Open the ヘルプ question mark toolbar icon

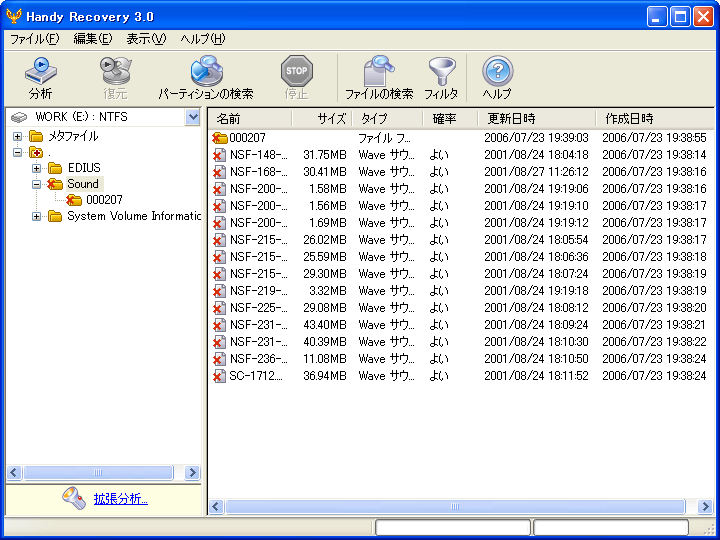pyautogui.click(x=497, y=71)
